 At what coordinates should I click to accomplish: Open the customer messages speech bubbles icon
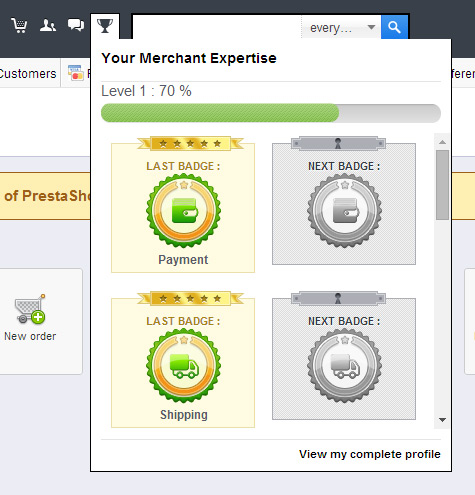[x=76, y=25]
